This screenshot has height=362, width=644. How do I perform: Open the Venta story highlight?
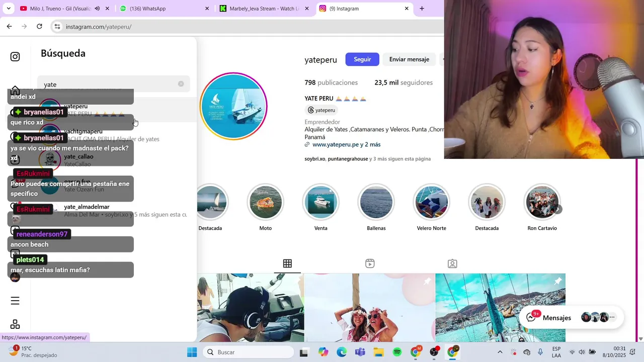pyautogui.click(x=321, y=202)
